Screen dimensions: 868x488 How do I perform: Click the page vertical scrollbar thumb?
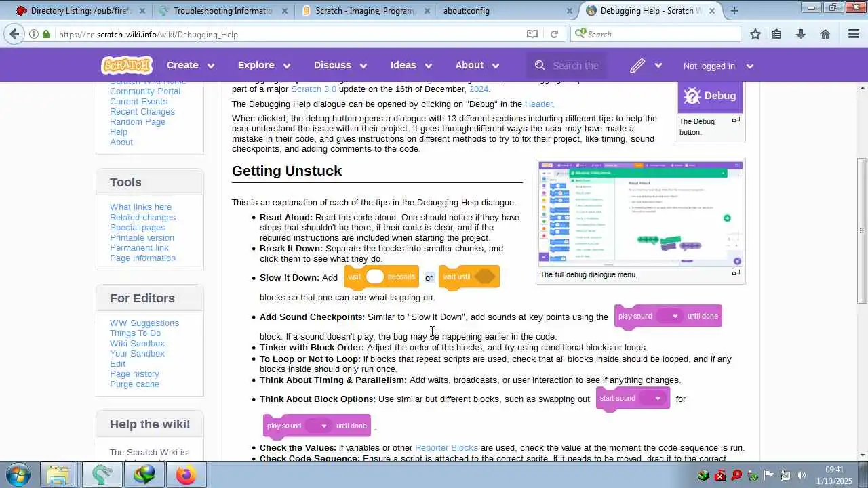coord(863,230)
